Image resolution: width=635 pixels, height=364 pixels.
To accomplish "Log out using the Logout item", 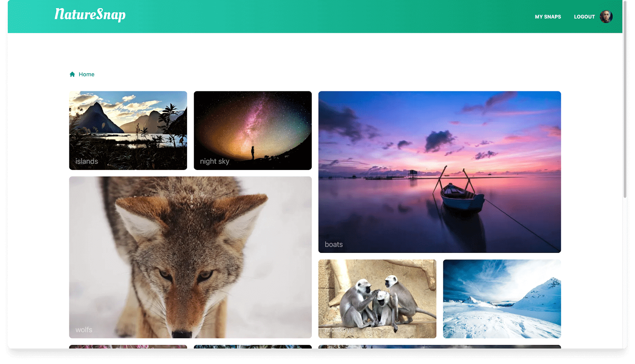I will click(584, 17).
